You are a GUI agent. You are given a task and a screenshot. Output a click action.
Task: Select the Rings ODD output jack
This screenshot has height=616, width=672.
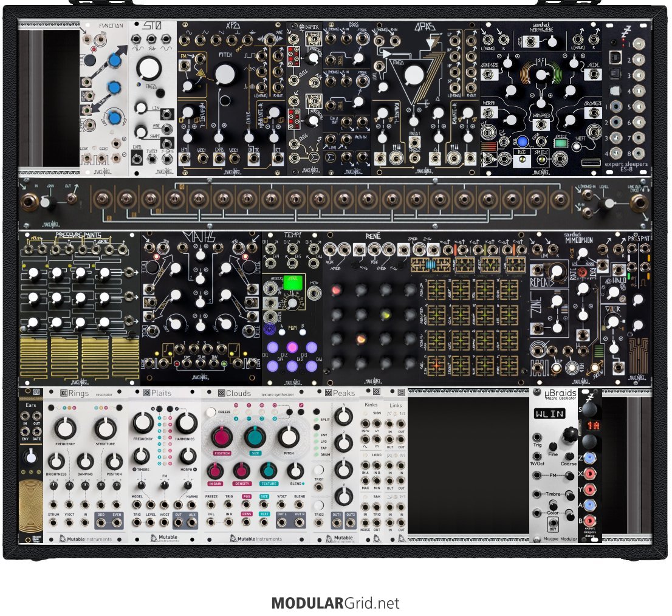point(101,522)
